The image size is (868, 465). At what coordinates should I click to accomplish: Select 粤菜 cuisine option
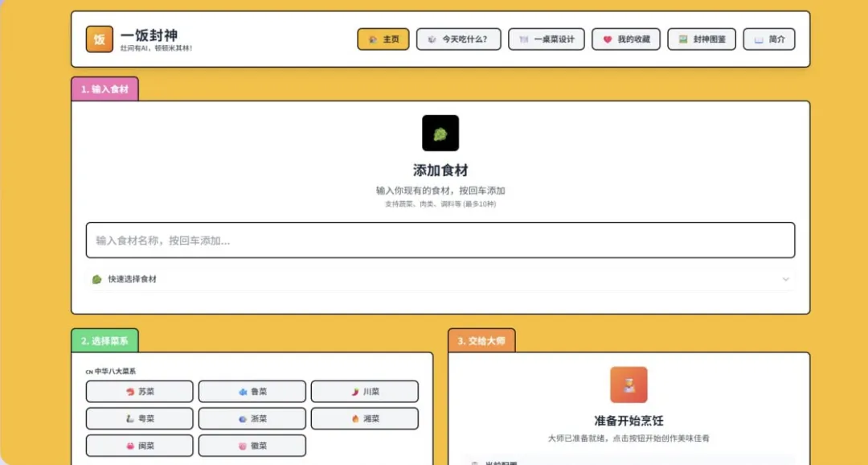pyautogui.click(x=139, y=419)
